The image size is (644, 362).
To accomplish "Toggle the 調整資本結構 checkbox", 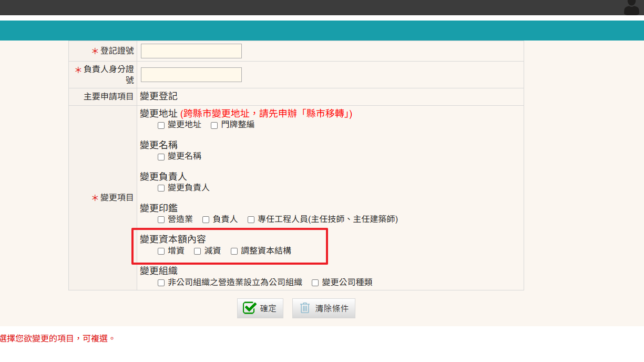I will (234, 252).
